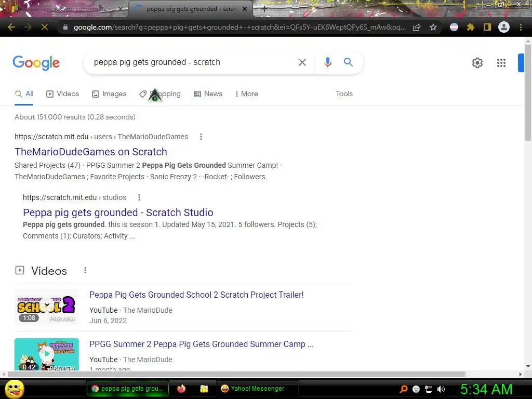
Task: Click the scratch.mit.edu users breadcrumb
Action: pos(101,137)
